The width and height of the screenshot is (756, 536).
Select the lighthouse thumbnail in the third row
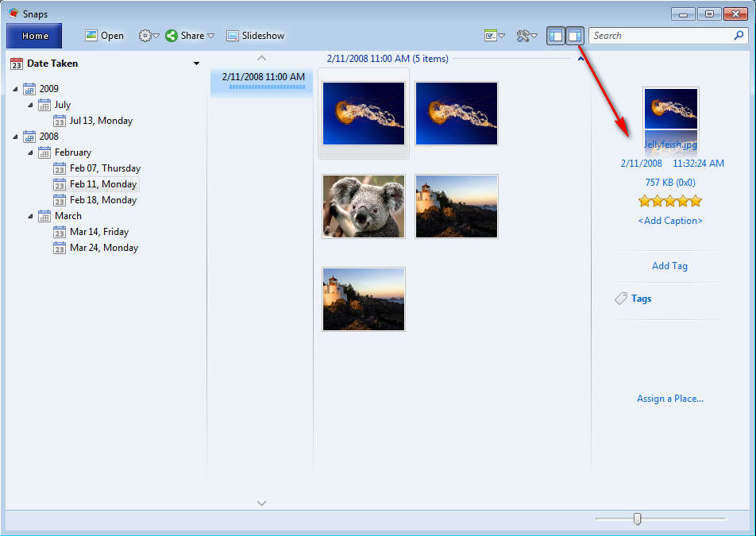364,299
